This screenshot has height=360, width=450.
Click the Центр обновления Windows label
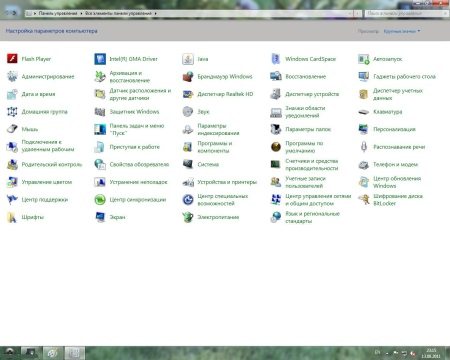coord(397,182)
